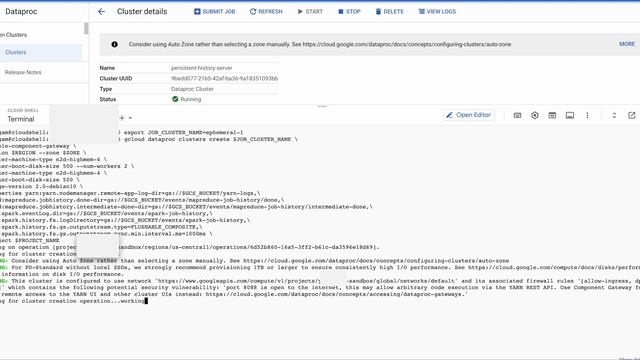Click the auto-zone docs URL in the banner
Image resolution: width=640 pixels, height=360 pixels.
407,44
